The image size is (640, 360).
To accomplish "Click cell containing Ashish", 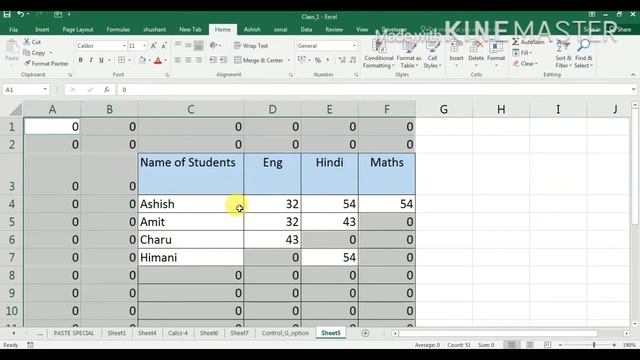I will tap(191, 204).
